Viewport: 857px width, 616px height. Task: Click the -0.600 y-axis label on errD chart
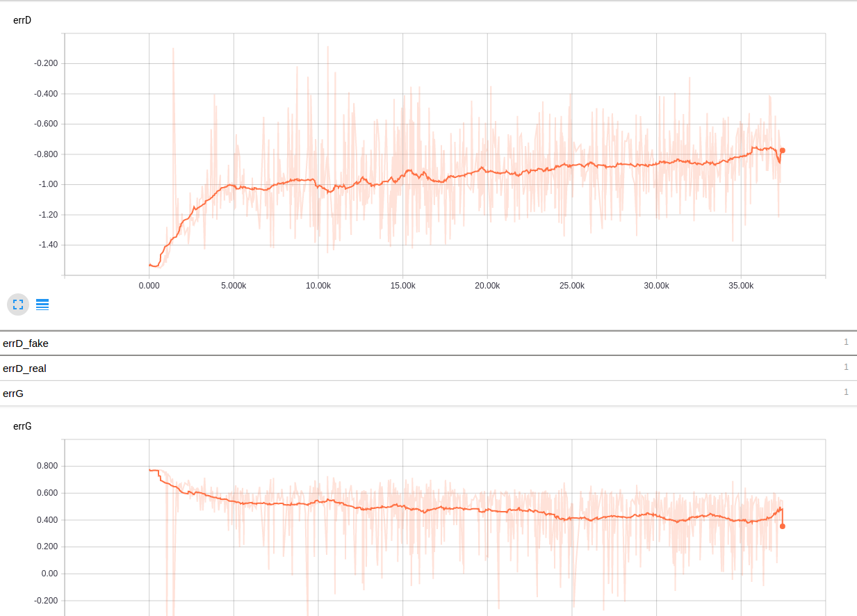[46, 124]
